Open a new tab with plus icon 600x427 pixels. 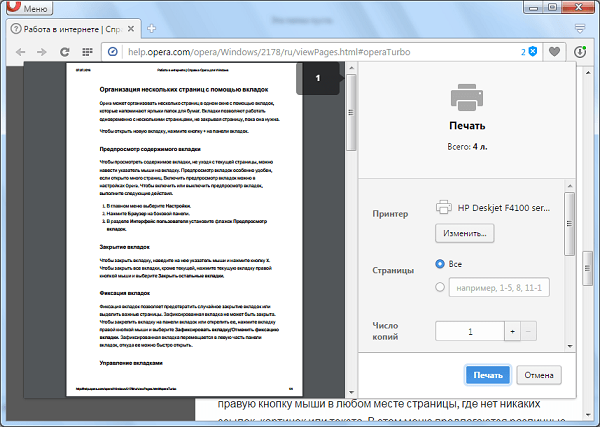tap(152, 29)
